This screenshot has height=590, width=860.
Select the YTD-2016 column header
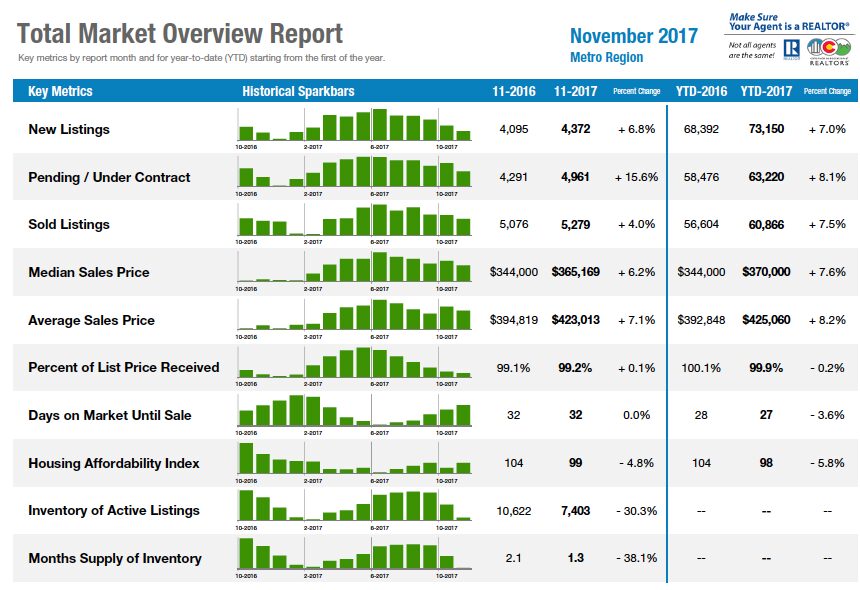click(701, 91)
